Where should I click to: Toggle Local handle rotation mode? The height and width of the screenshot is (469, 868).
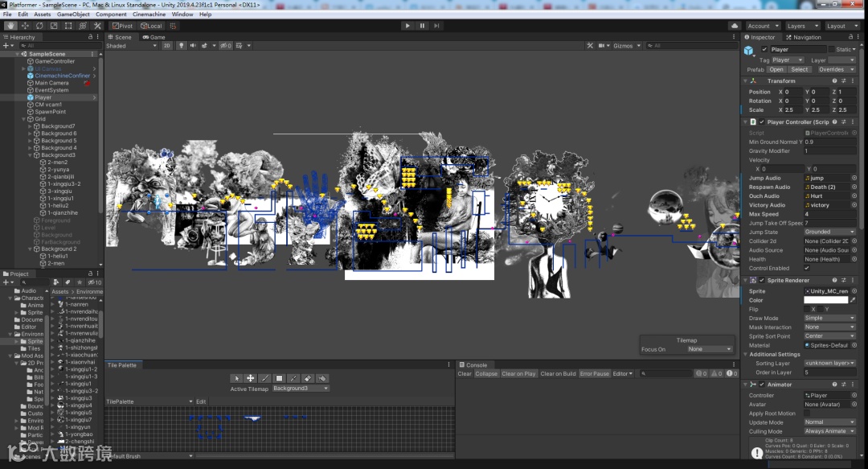(151, 26)
